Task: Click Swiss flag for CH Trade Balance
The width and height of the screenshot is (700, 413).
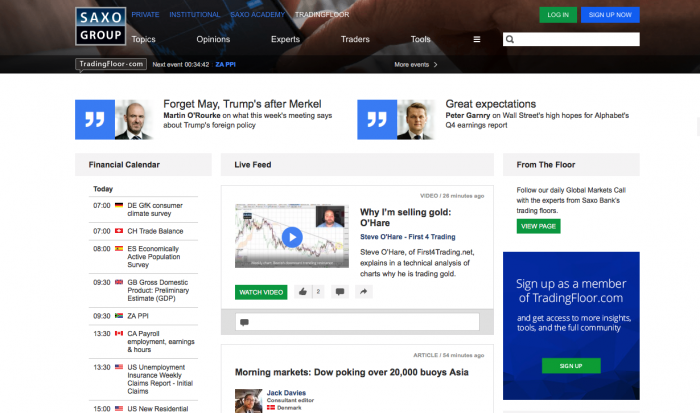Action: click(x=119, y=231)
